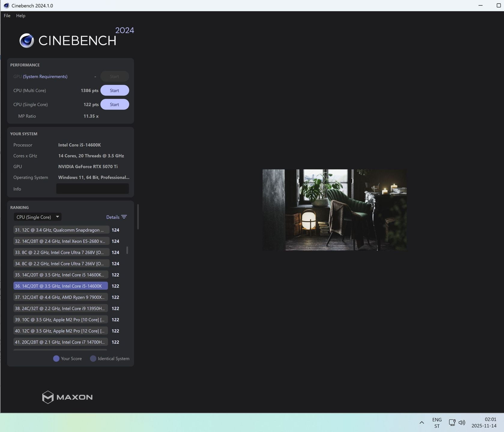Select highlighted row 36 Intel Core i5-14600K

61,286
